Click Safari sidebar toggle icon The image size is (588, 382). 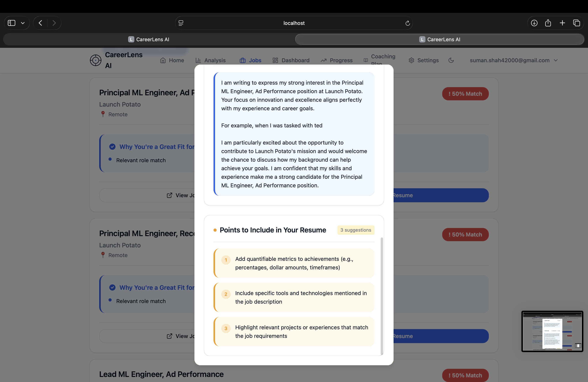click(x=12, y=23)
